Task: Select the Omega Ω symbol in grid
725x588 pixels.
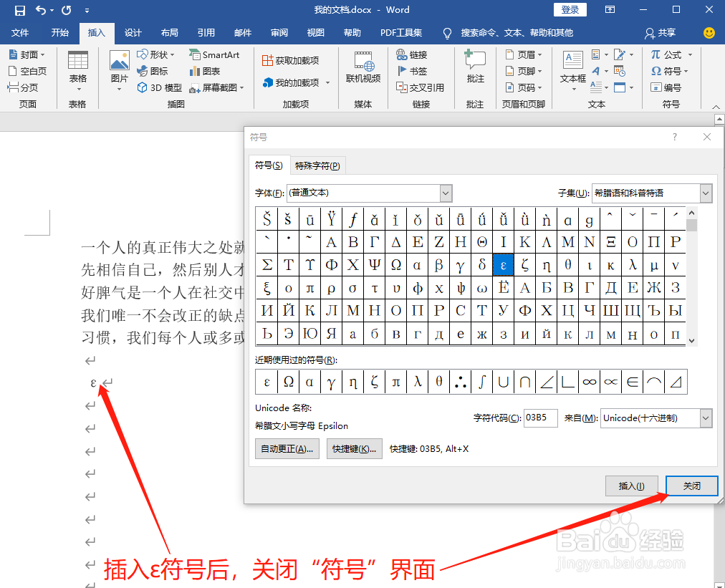Action: [395, 265]
